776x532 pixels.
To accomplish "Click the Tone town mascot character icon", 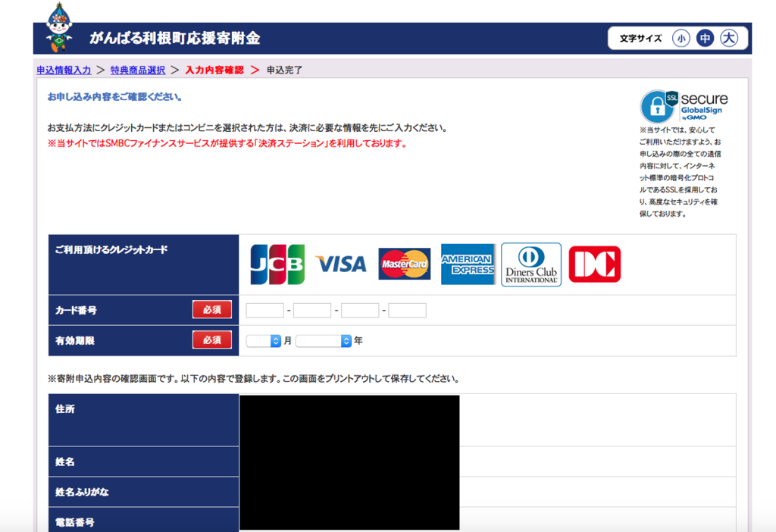I will point(59,28).
